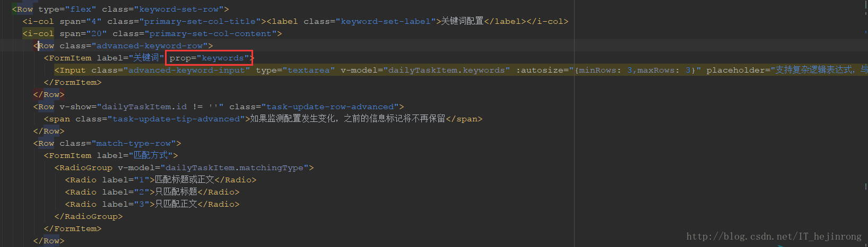Viewport: 868px width, 247px height.
Task: Click the prop="keywords" attribute in FormItem
Action: (x=210, y=58)
